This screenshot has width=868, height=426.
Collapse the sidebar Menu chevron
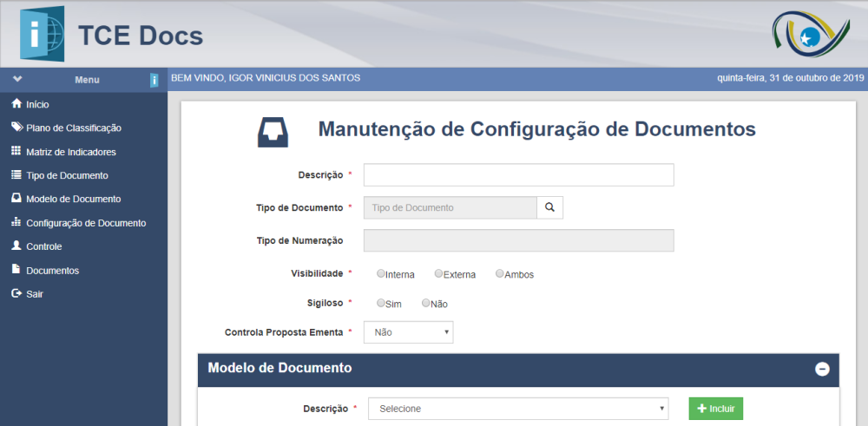pos(17,79)
